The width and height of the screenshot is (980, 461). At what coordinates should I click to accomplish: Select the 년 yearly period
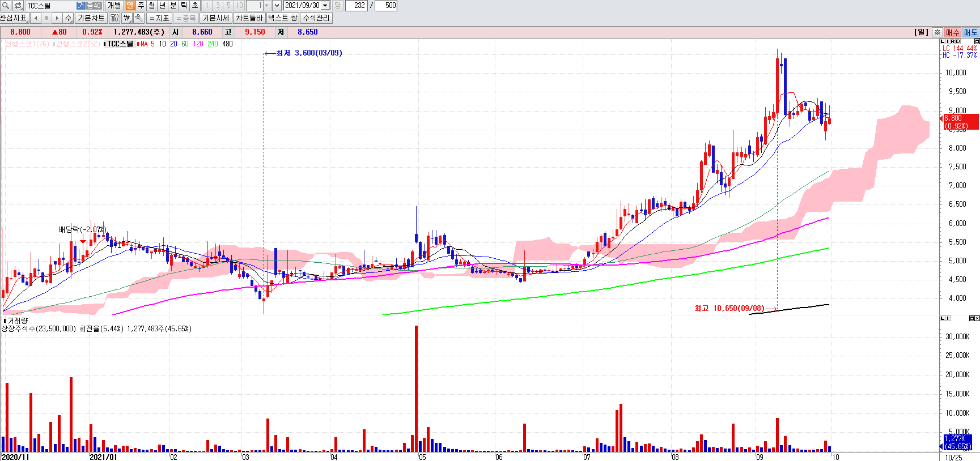(163, 6)
